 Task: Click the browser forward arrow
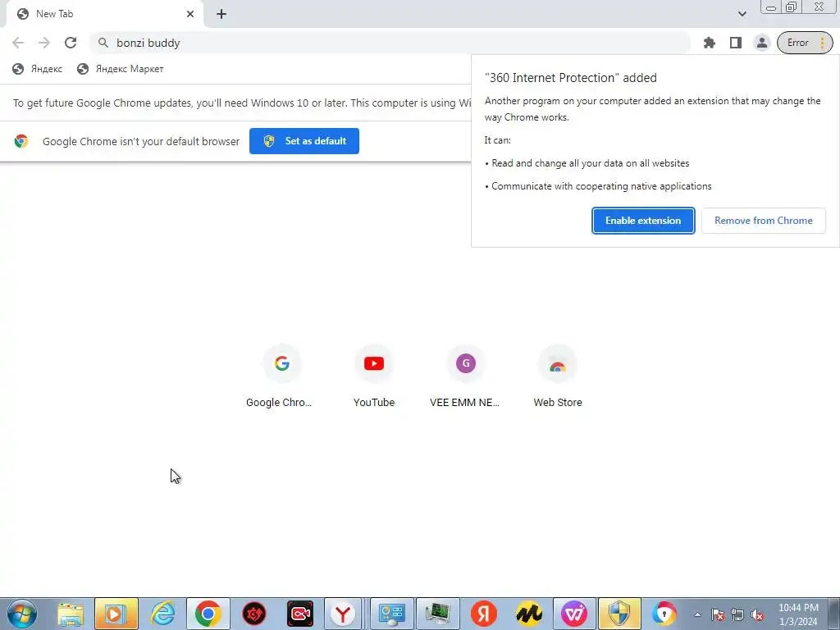(x=44, y=43)
